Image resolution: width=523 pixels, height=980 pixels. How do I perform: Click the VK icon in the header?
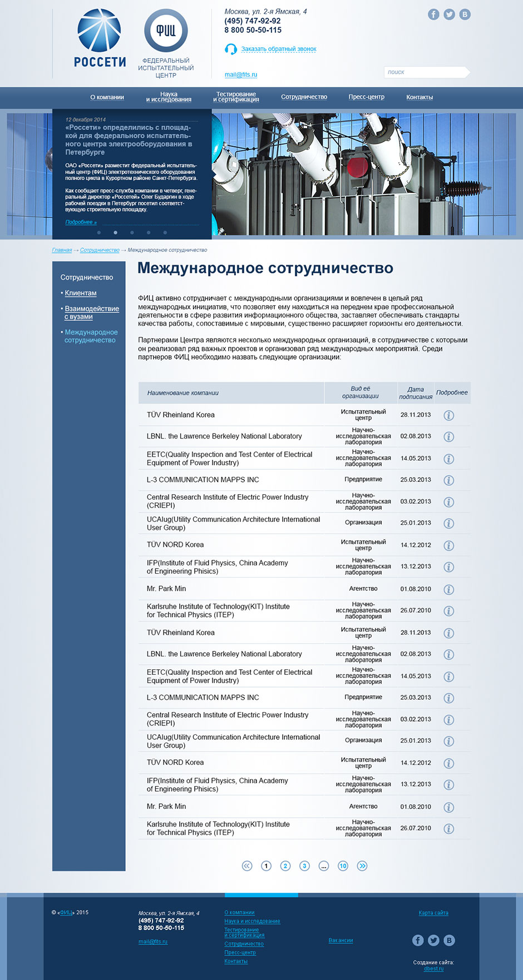click(465, 14)
